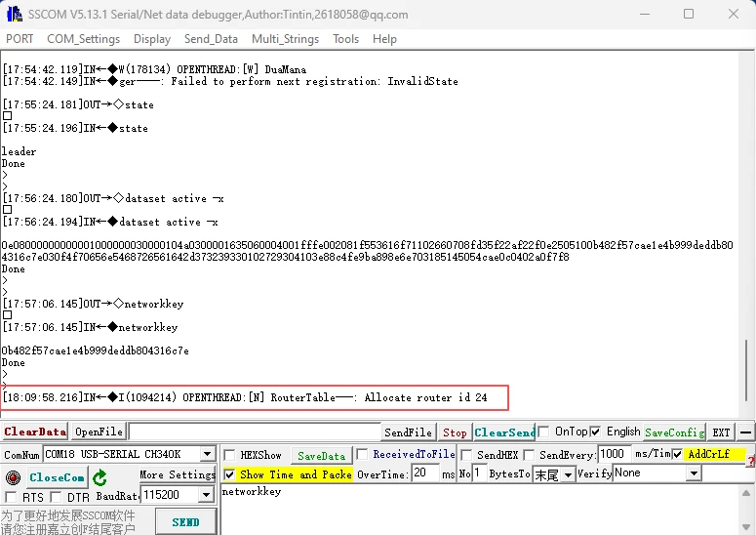Image resolution: width=756 pixels, height=535 pixels.
Task: Click the red Stop button
Action: (x=455, y=432)
